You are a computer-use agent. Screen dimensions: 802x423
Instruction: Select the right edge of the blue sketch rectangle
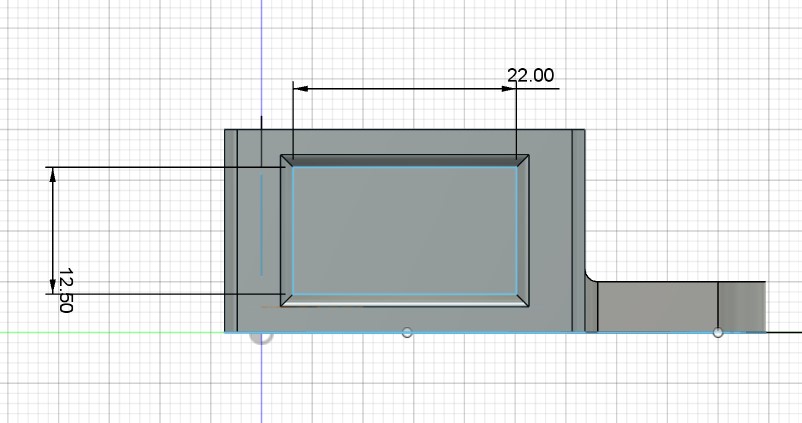[518, 230]
